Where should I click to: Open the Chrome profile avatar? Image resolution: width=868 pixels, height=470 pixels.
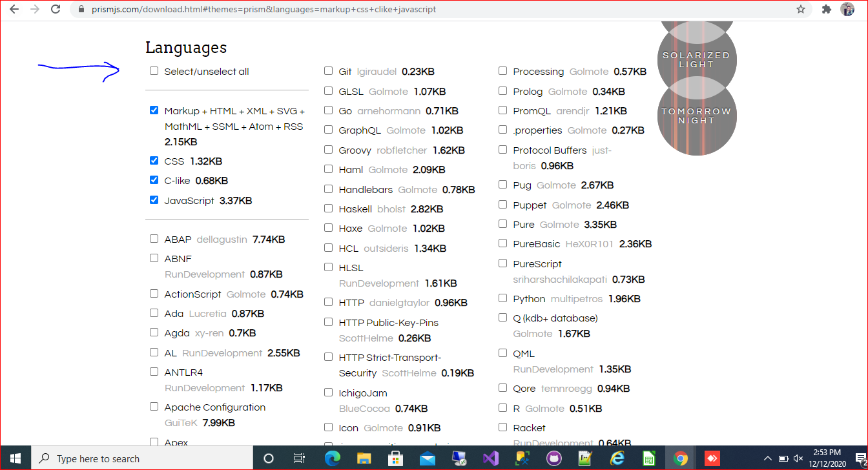click(847, 10)
